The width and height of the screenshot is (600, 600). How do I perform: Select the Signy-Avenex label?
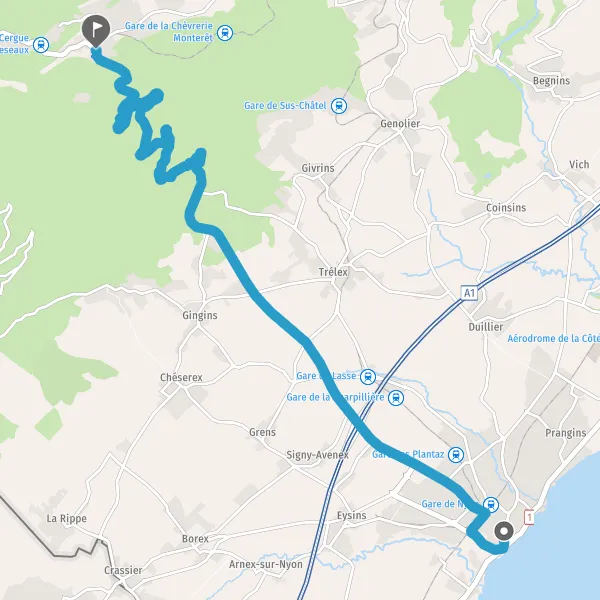point(318,455)
